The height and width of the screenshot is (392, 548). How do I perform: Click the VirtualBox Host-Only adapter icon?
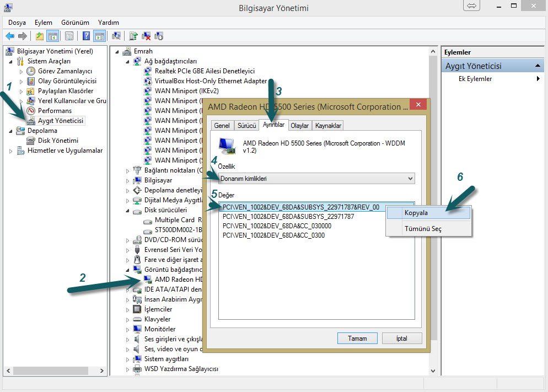(x=148, y=81)
